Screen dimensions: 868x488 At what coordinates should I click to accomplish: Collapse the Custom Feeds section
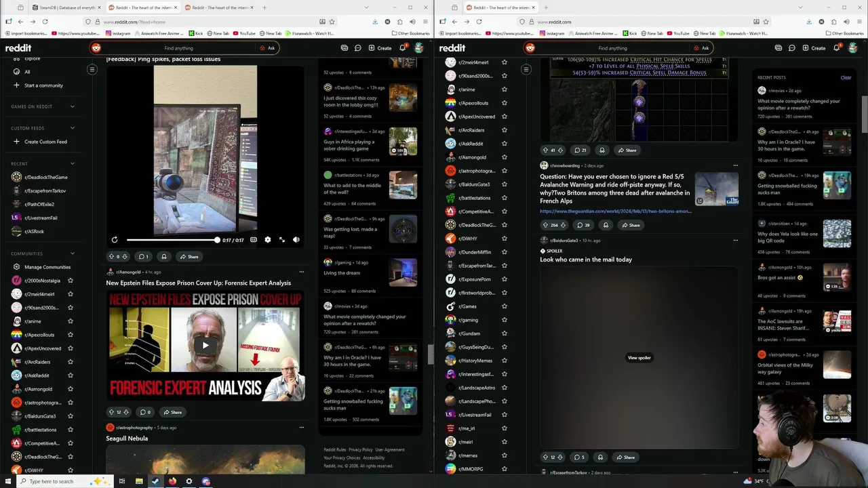tap(73, 128)
